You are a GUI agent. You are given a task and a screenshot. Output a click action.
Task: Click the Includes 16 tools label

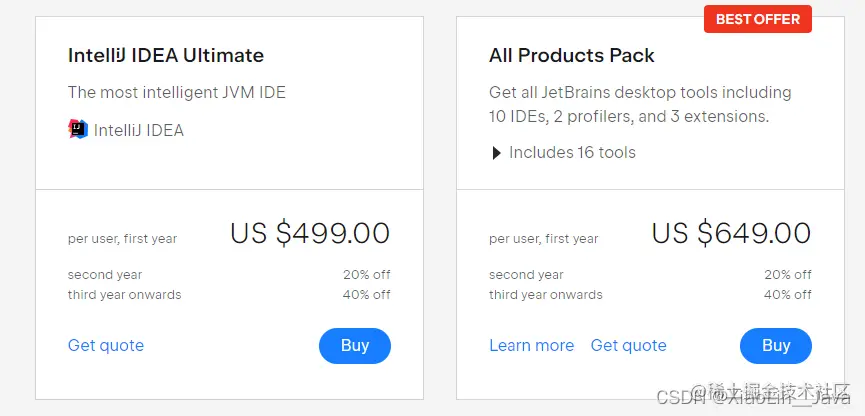pyautogui.click(x=572, y=153)
